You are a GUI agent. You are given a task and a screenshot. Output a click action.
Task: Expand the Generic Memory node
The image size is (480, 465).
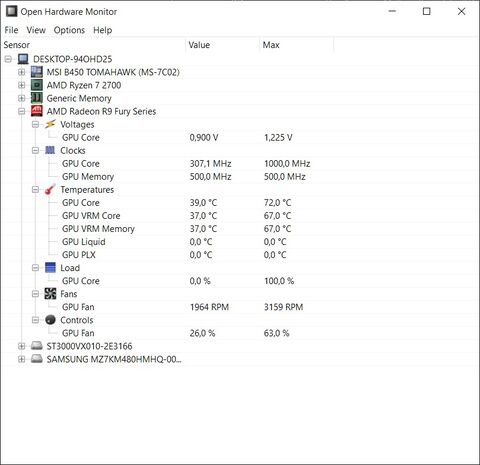coord(22,98)
